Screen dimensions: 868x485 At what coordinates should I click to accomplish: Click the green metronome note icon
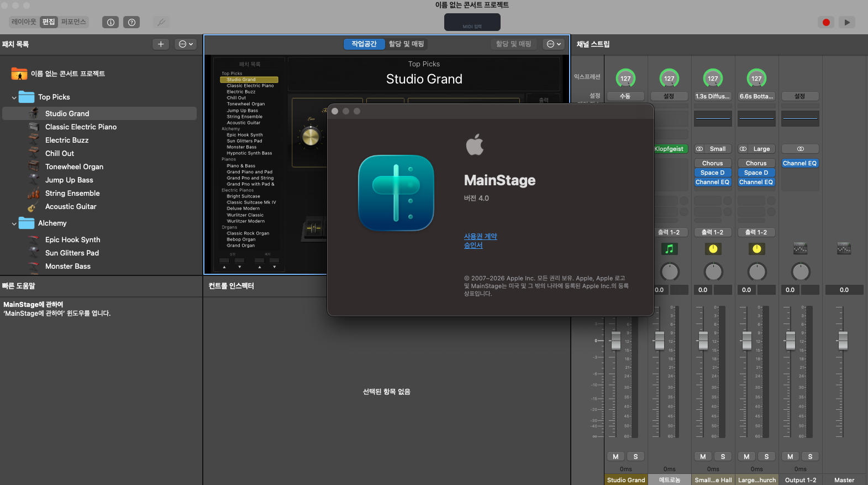click(669, 249)
